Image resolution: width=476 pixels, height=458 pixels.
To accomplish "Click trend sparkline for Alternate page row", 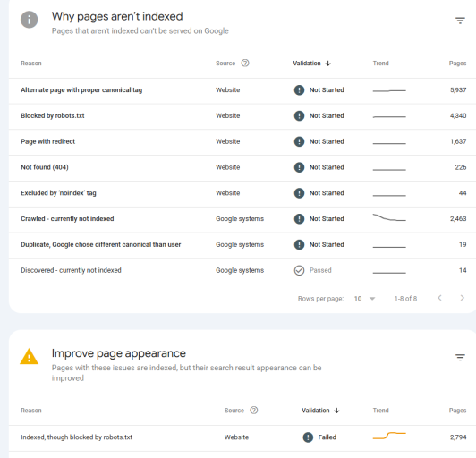I will (x=389, y=90).
